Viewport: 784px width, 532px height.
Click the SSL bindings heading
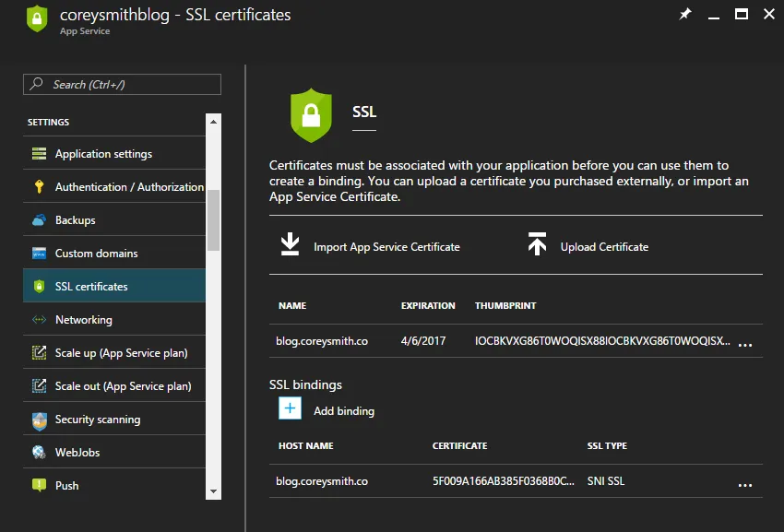(x=305, y=384)
